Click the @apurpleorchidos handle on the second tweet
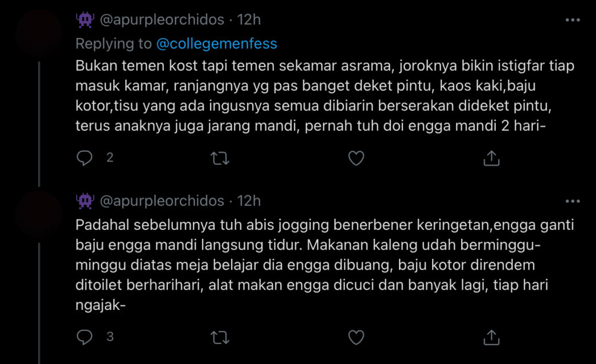The image size is (596, 364). pyautogui.click(x=162, y=201)
